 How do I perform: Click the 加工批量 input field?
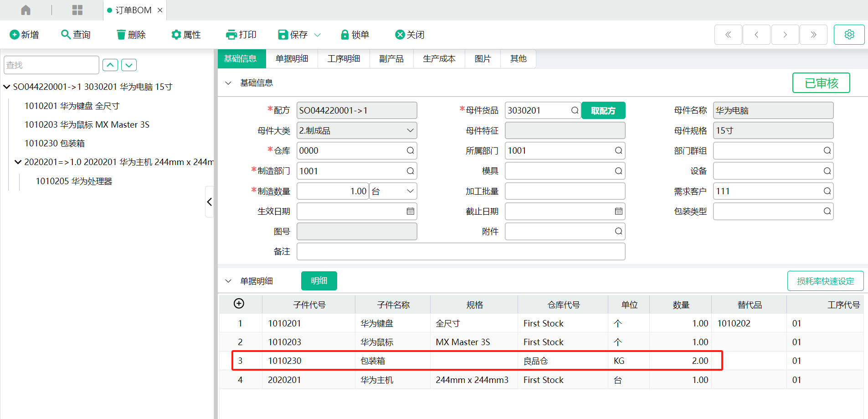click(565, 191)
